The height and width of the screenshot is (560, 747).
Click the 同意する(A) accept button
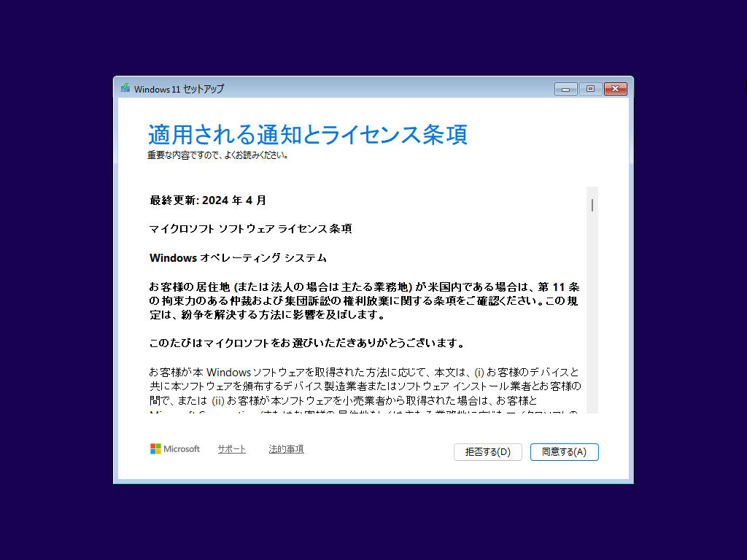tap(564, 452)
